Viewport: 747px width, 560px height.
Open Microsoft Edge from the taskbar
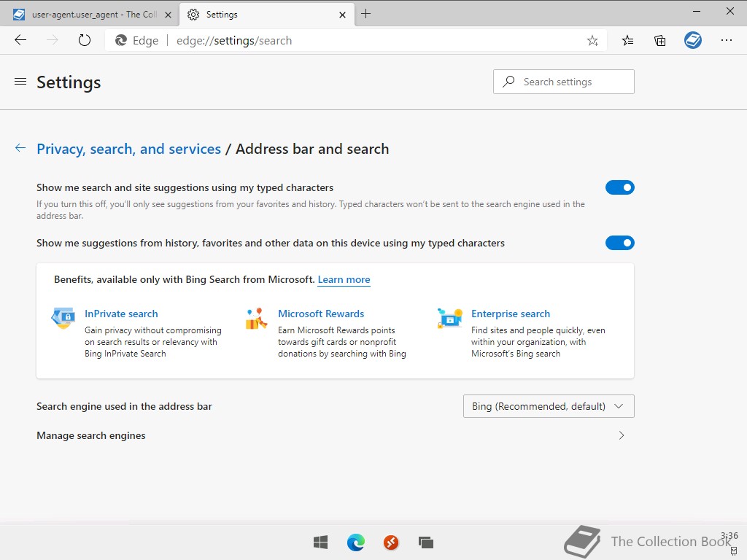(x=356, y=542)
